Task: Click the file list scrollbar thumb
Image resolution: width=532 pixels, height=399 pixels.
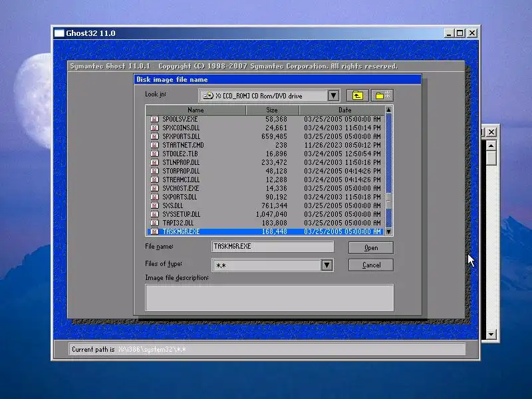Action: pyautogui.click(x=389, y=201)
